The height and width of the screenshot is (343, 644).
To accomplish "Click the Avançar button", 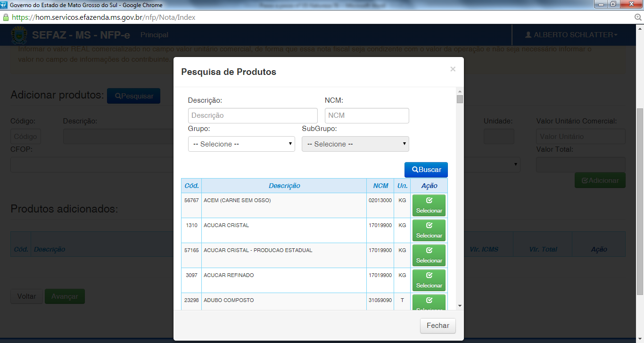I will pyautogui.click(x=65, y=296).
